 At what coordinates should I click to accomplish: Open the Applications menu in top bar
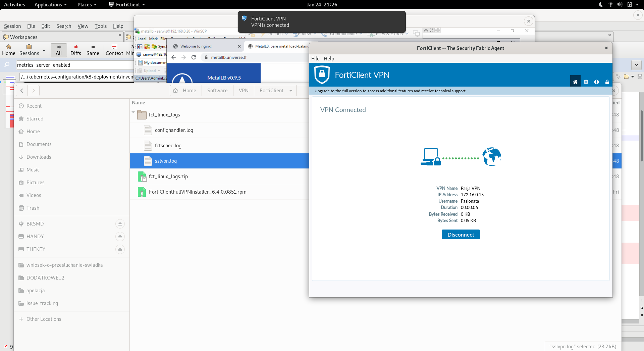tap(51, 4)
